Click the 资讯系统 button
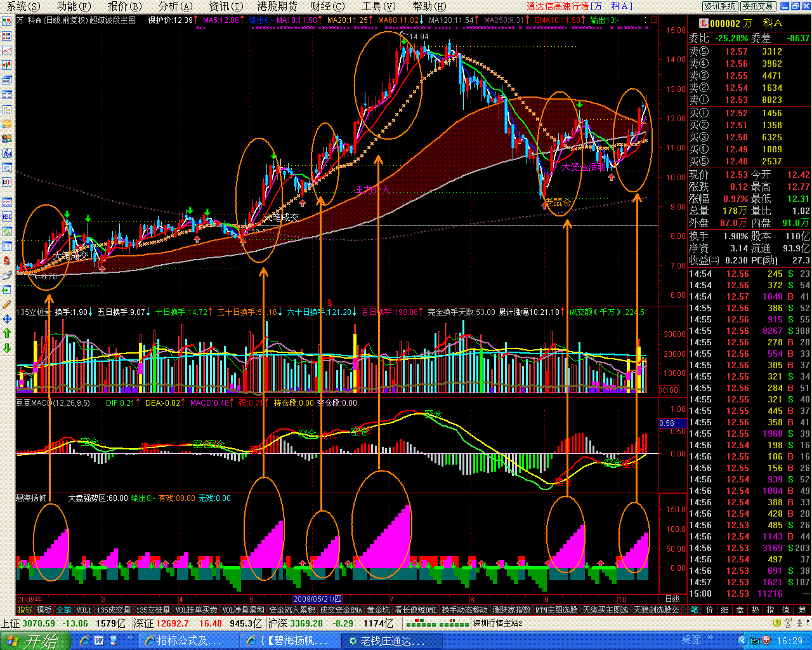812x650 pixels. pos(720,6)
